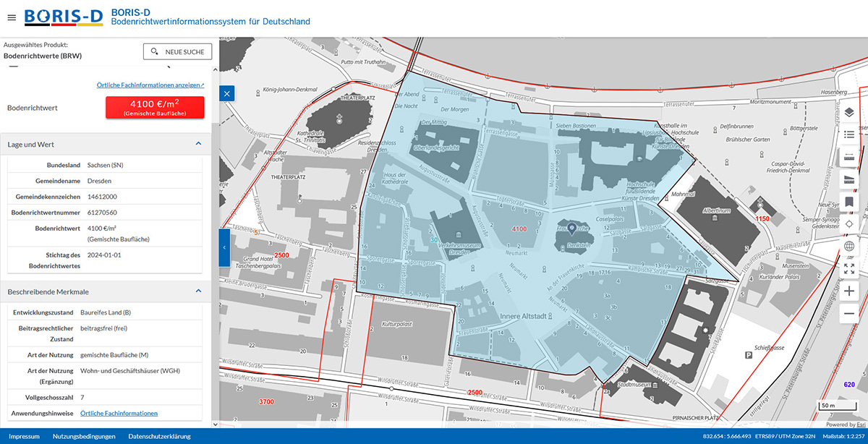Start a new search via NEUE SUCHE
Image resolution: width=868 pixels, height=444 pixels.
pyautogui.click(x=177, y=51)
